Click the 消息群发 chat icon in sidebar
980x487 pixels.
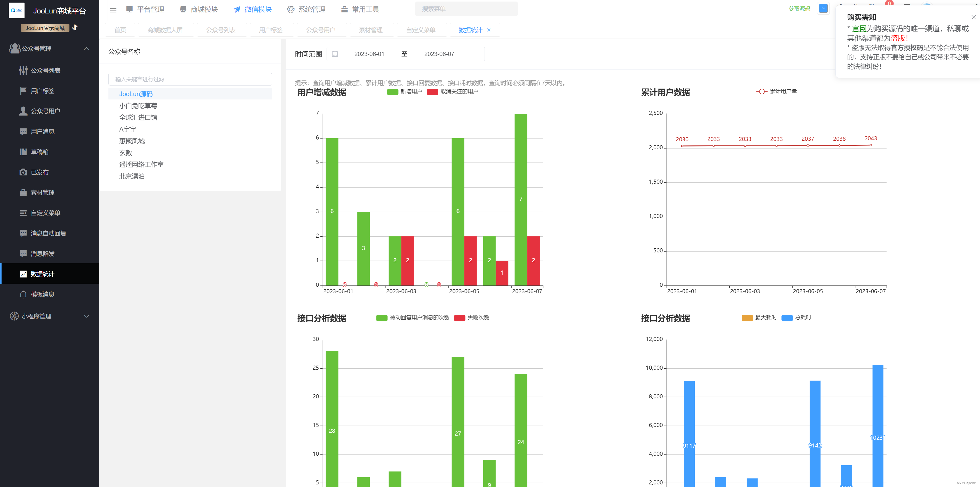(x=23, y=254)
